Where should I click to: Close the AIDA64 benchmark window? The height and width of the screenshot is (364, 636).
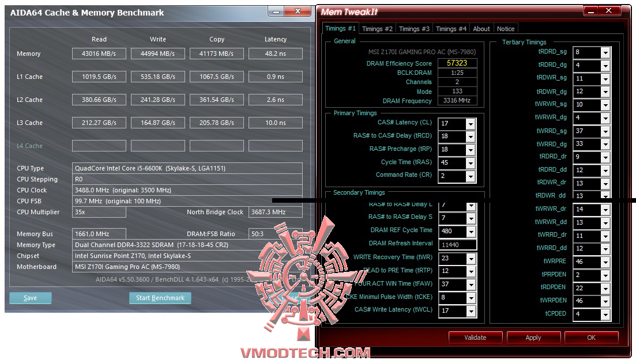coord(298,12)
